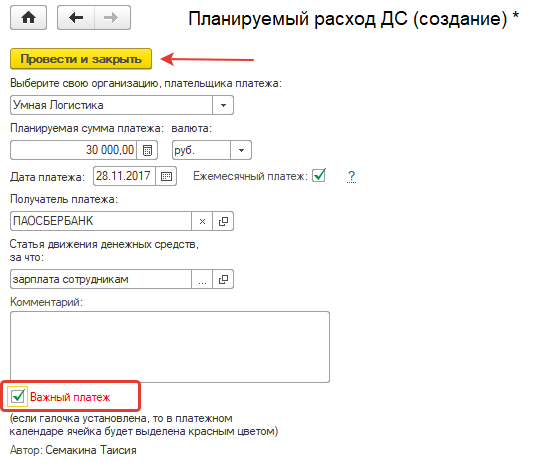Click the payment amount field 30 000,00
549x472 pixels.
click(74, 150)
